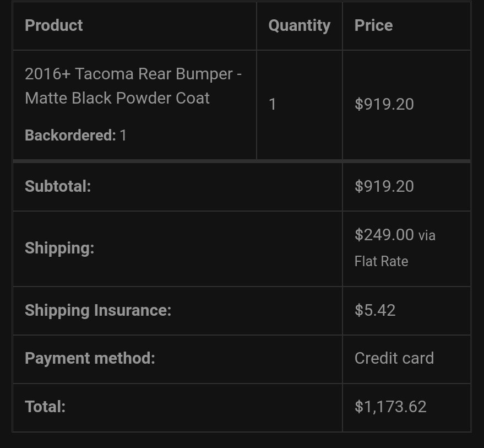
Task: Click the Shipping Insurance label
Action: 98,310
